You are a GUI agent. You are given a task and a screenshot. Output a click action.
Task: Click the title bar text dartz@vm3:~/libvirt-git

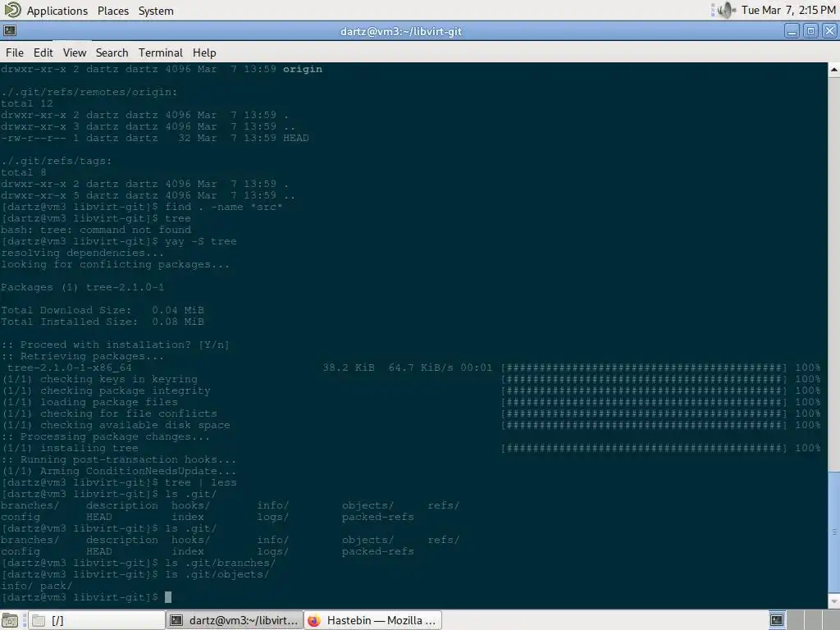pos(400,32)
